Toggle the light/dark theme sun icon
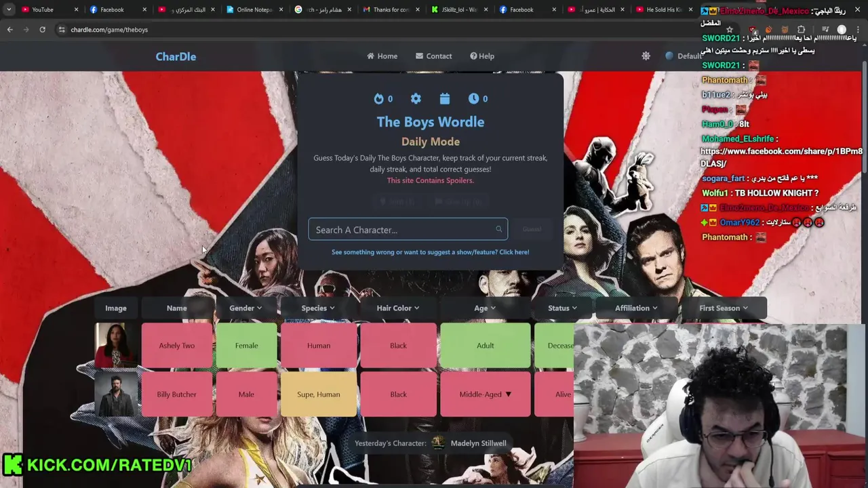The image size is (868, 488). (x=646, y=56)
